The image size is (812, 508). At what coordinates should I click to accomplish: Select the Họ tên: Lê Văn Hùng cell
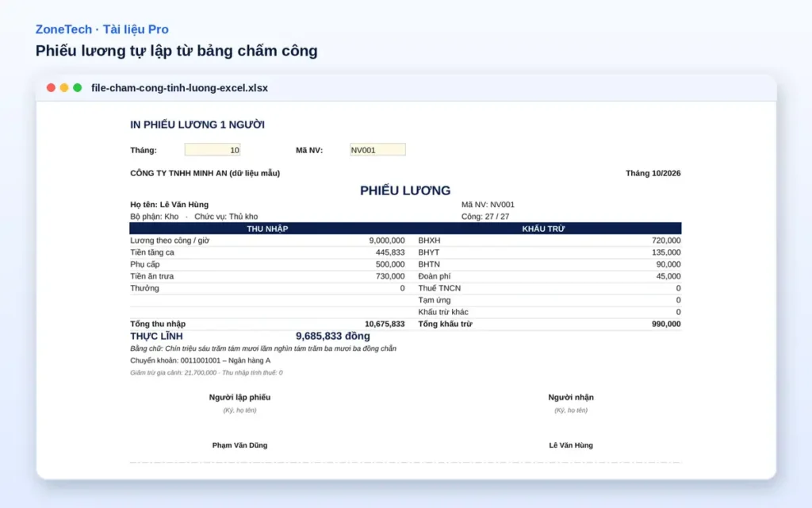(x=170, y=205)
